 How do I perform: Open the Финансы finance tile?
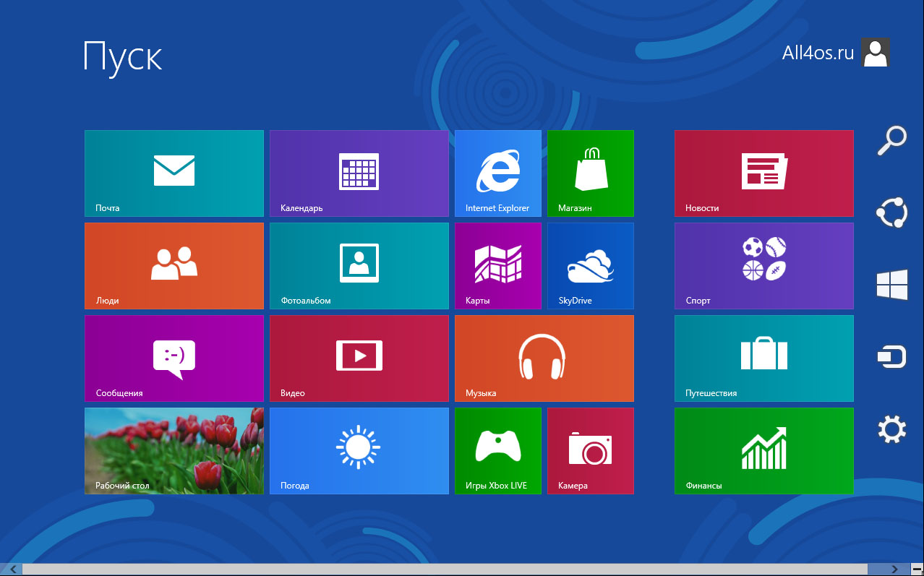pos(764,451)
